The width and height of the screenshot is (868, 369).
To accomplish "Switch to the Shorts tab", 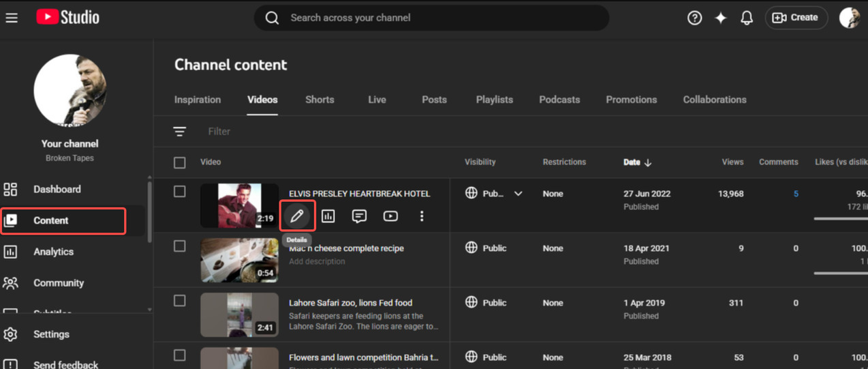I will [x=320, y=100].
